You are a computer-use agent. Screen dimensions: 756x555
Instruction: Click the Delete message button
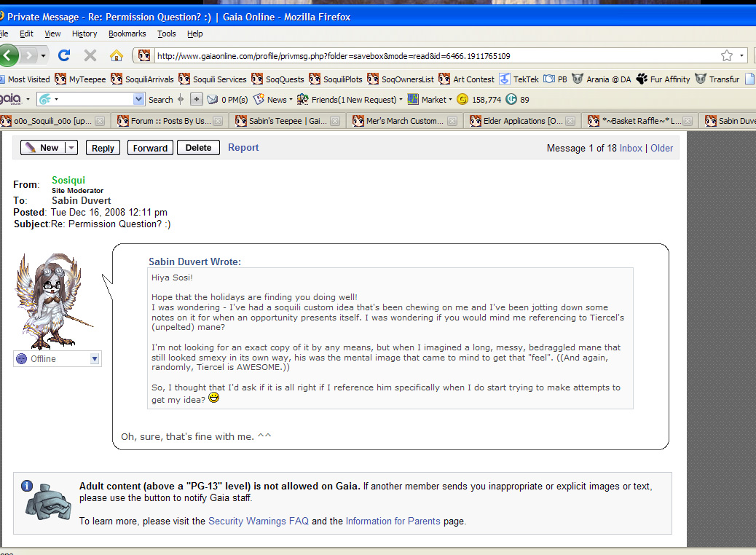(198, 148)
